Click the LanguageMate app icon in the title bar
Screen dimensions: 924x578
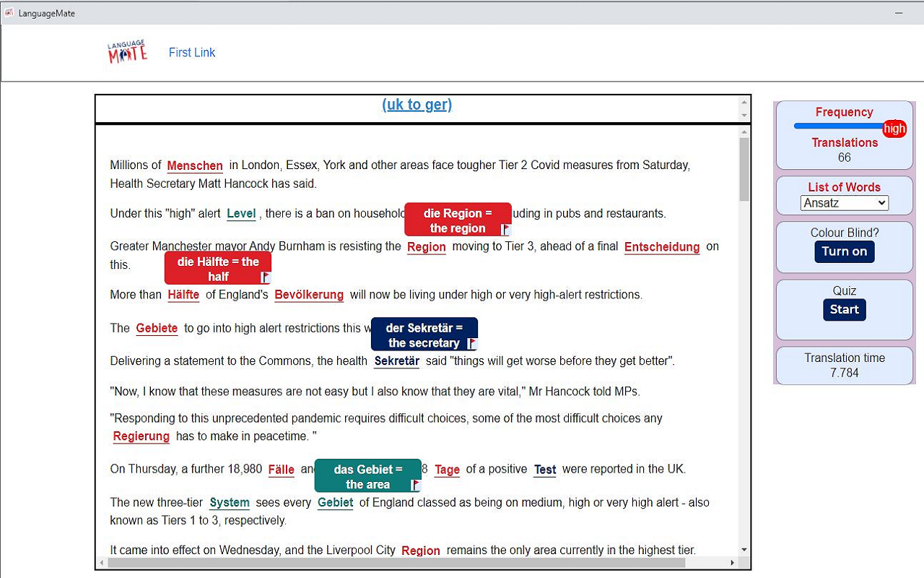(x=9, y=13)
